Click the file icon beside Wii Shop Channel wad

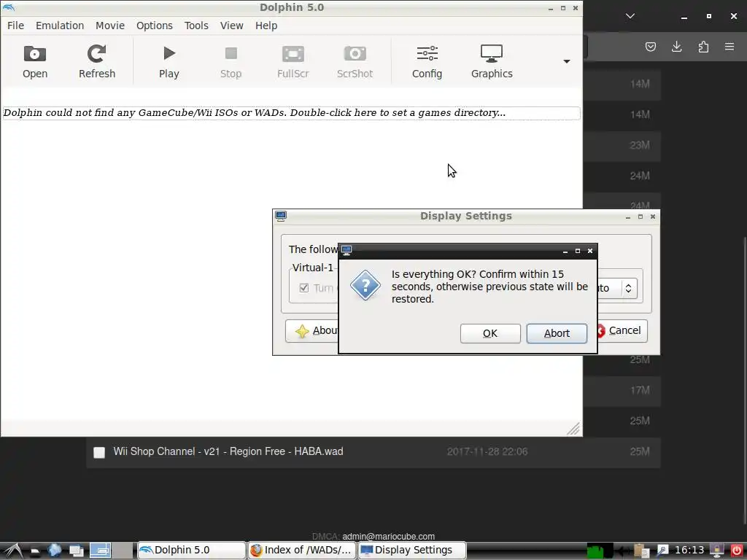pos(99,452)
